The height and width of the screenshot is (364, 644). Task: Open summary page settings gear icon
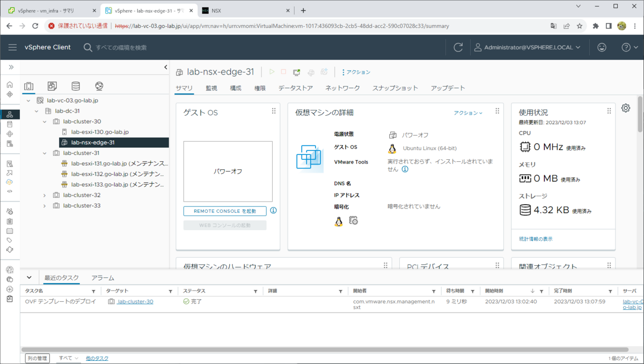click(626, 108)
